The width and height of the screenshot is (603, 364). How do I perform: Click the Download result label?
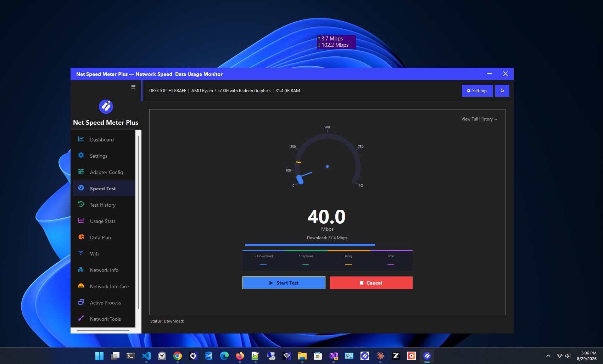pos(263,256)
